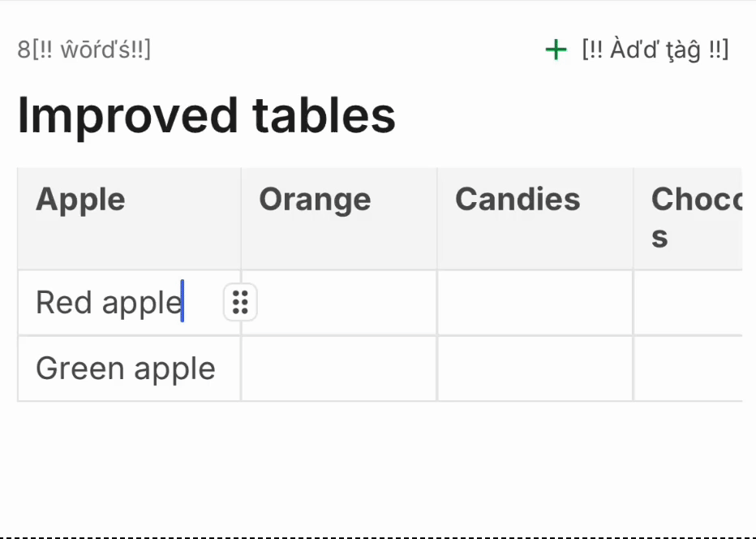The image size is (756, 539).
Task: Click empty last-column cell in Red apple row
Action: tap(688, 303)
